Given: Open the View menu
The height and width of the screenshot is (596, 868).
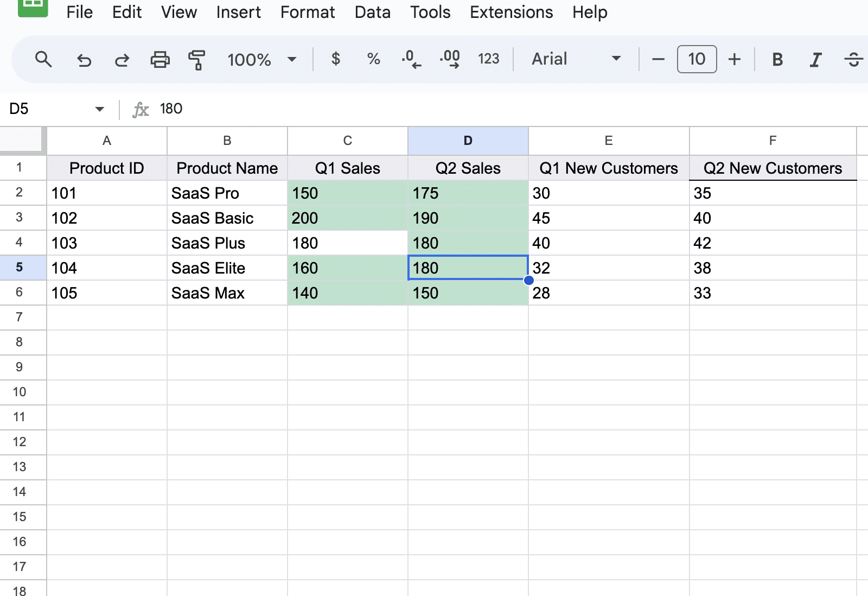Looking at the screenshot, I should (x=179, y=12).
